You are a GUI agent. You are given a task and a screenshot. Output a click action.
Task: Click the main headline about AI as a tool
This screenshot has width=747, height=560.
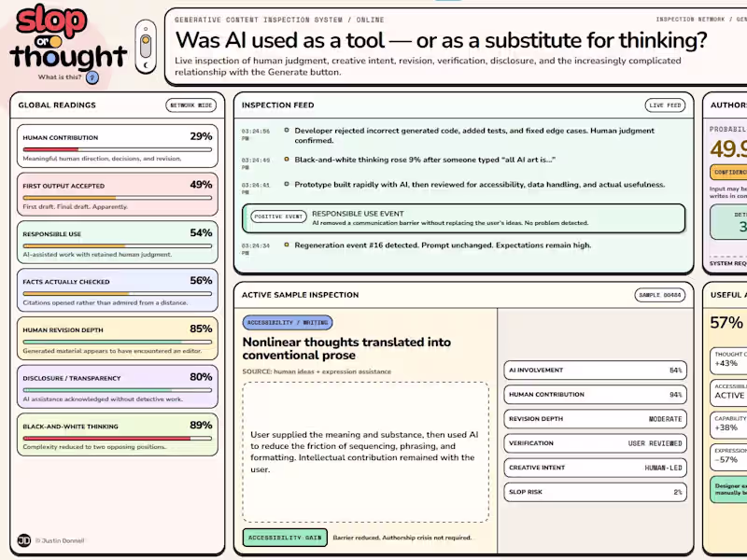[441, 40]
